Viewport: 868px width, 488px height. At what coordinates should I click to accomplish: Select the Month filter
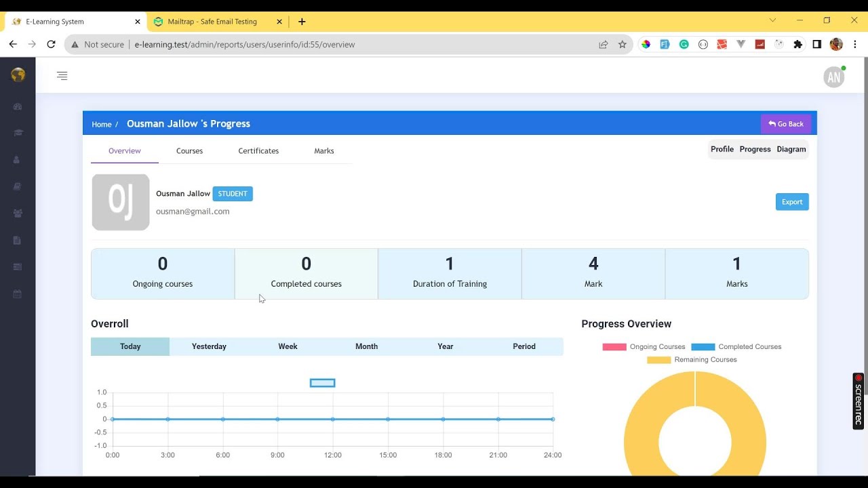(366, 346)
